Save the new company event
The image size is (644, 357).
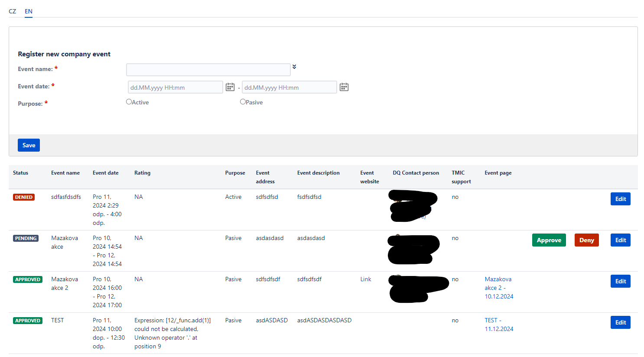click(x=29, y=145)
